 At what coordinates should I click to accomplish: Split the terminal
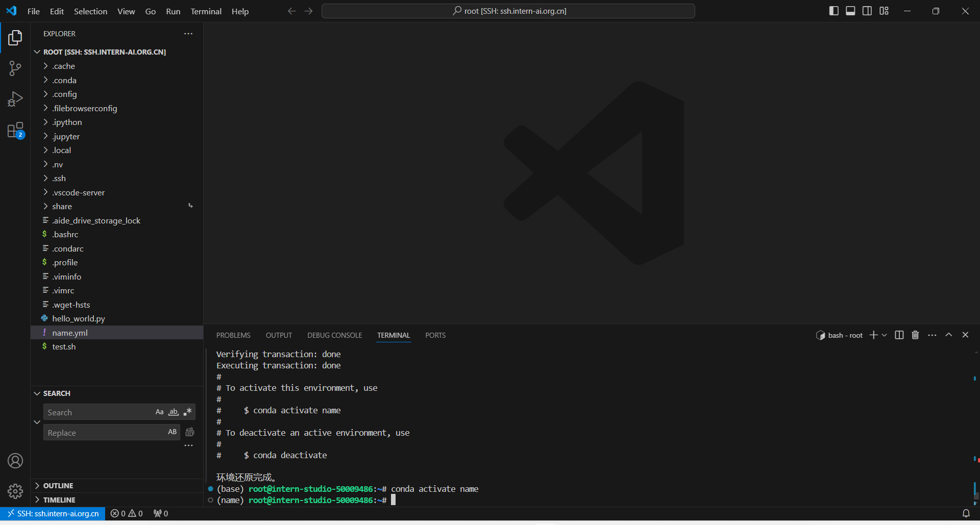click(899, 335)
